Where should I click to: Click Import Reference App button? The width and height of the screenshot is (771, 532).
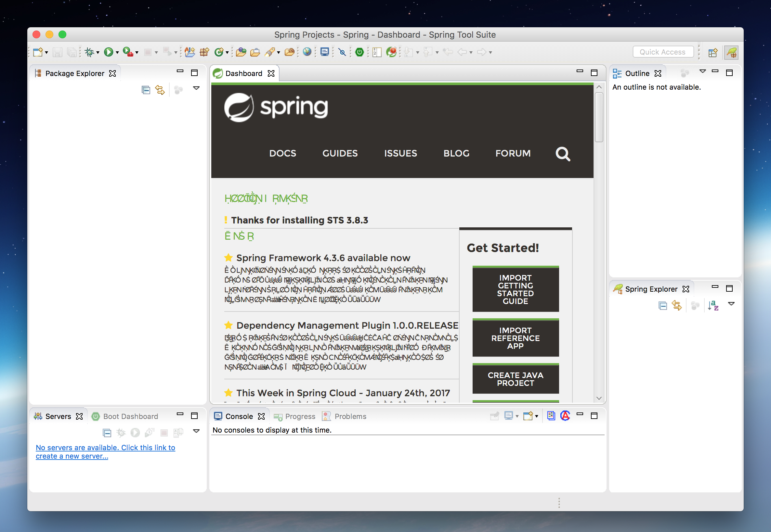[x=516, y=338]
